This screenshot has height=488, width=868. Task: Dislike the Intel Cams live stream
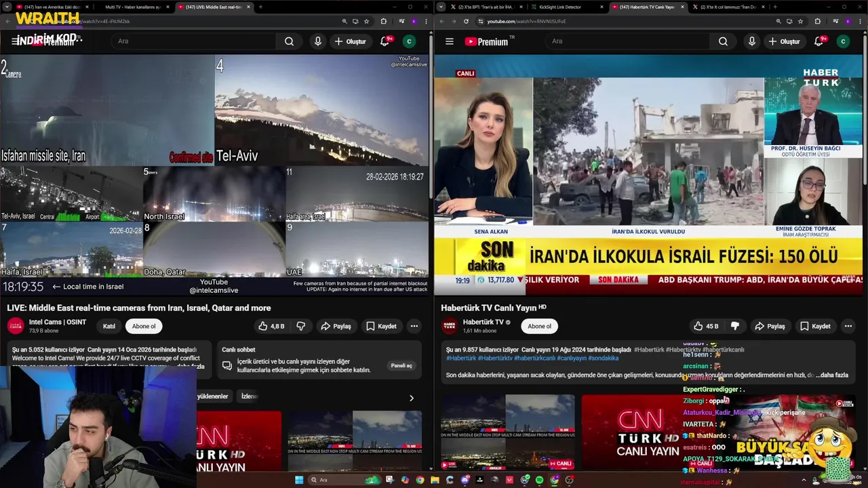[301, 326]
